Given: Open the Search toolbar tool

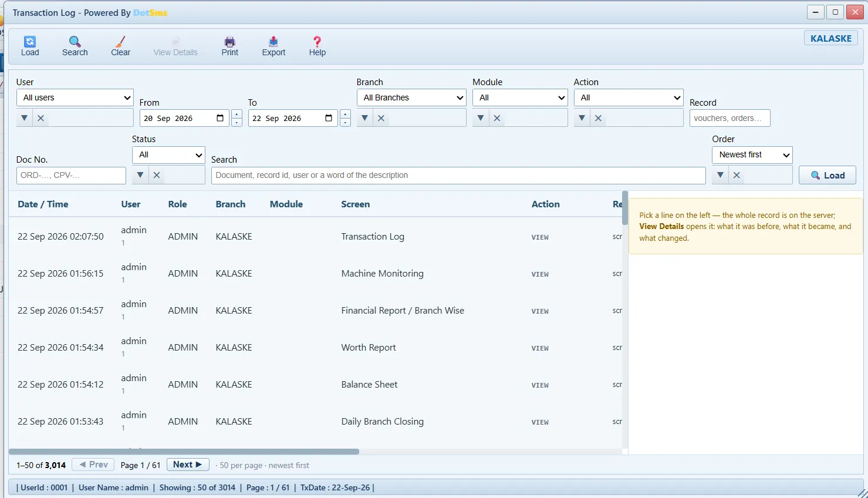Looking at the screenshot, I should 75,46.
